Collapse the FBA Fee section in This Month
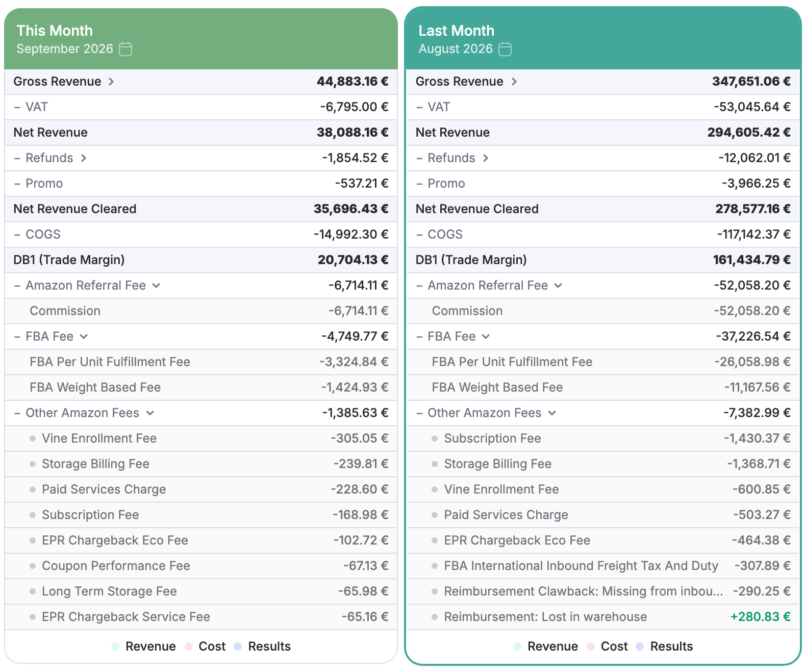The width and height of the screenshot is (805, 672). tap(84, 337)
